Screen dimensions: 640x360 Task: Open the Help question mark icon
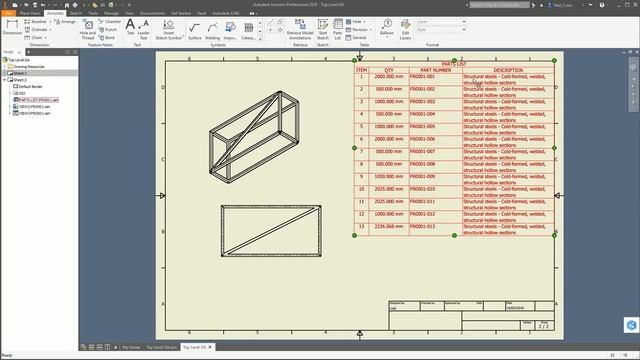coord(602,5)
